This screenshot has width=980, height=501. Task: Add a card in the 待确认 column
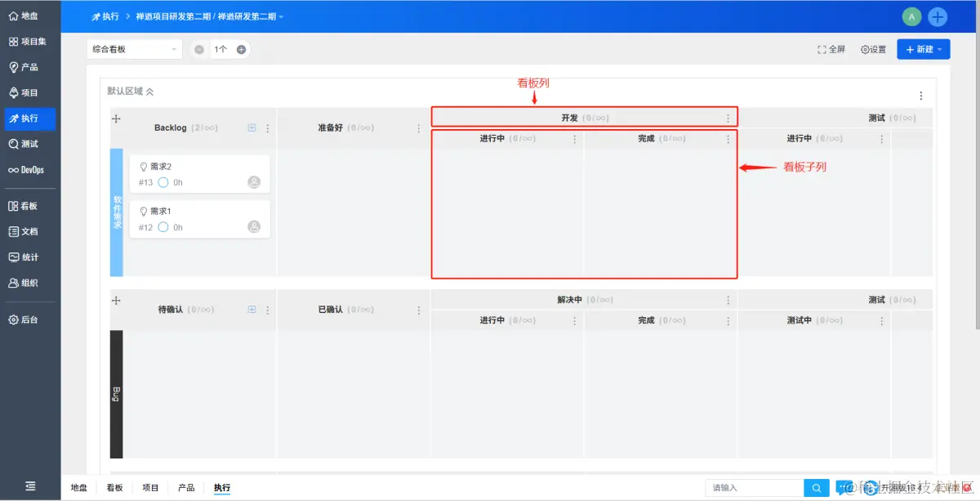coord(252,310)
